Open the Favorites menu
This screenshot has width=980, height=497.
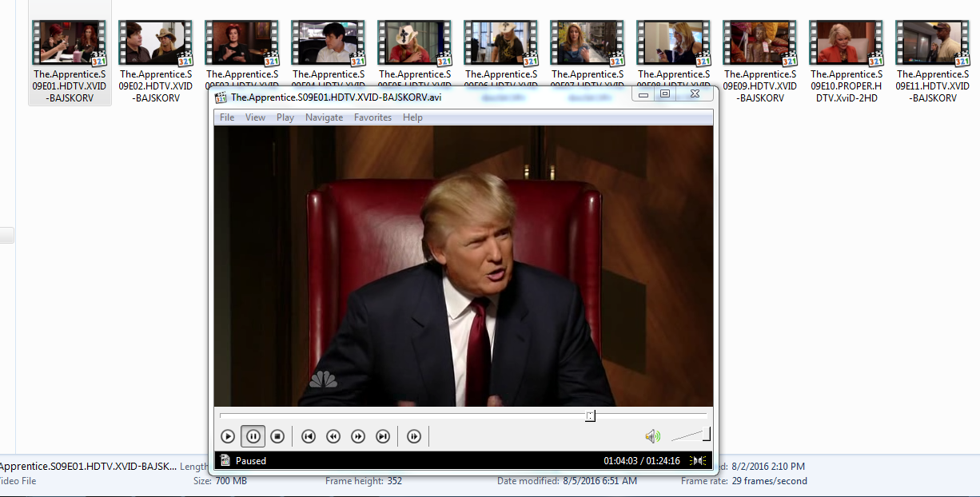coord(372,117)
